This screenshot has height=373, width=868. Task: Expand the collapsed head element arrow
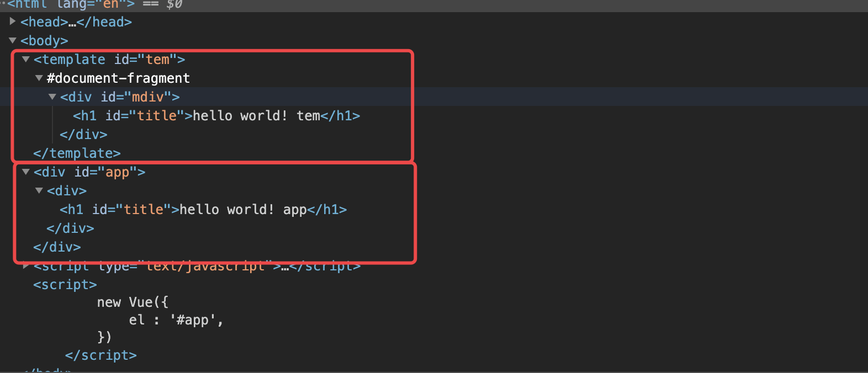(x=13, y=22)
